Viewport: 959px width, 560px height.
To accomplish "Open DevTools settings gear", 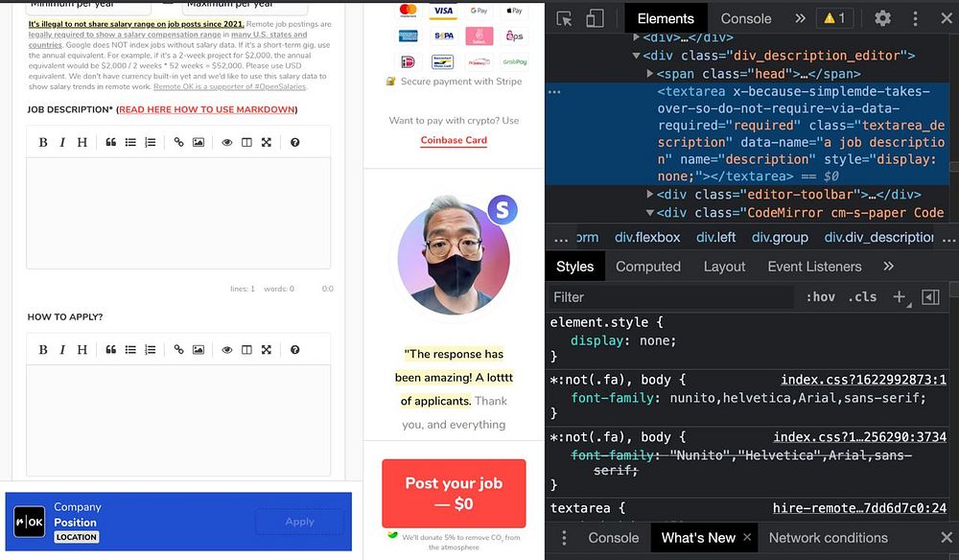I will point(882,18).
